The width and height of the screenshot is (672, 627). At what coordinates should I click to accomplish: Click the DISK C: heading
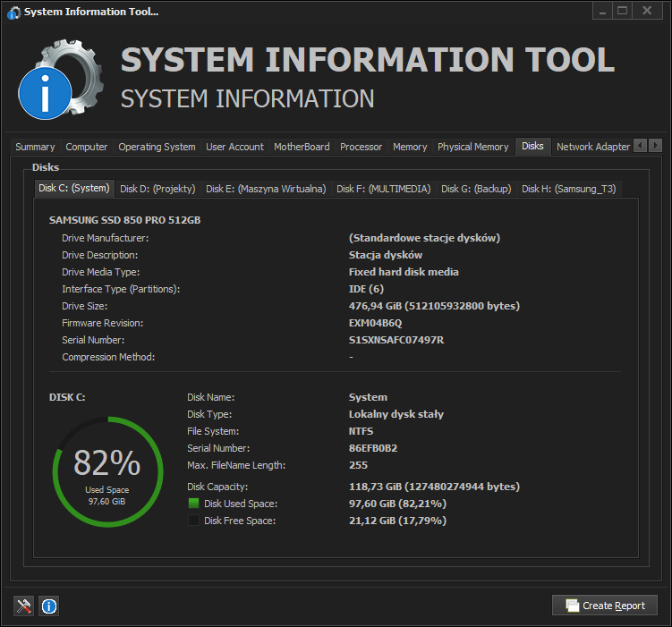pos(67,397)
